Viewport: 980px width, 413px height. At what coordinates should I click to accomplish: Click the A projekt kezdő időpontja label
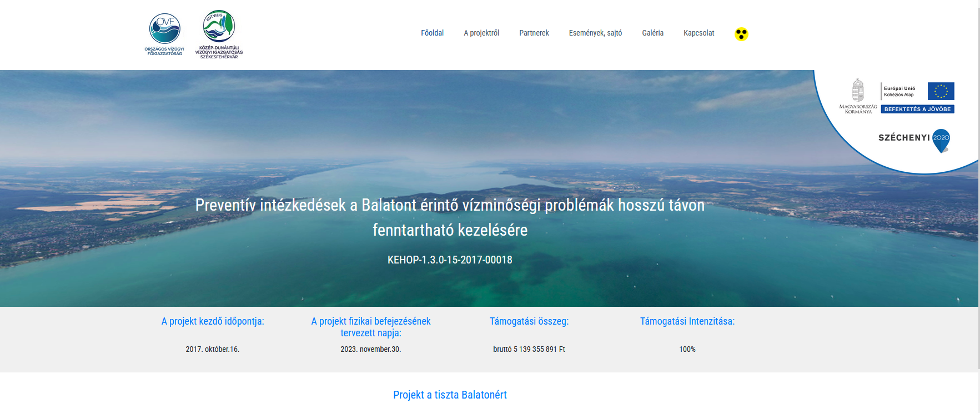(213, 321)
